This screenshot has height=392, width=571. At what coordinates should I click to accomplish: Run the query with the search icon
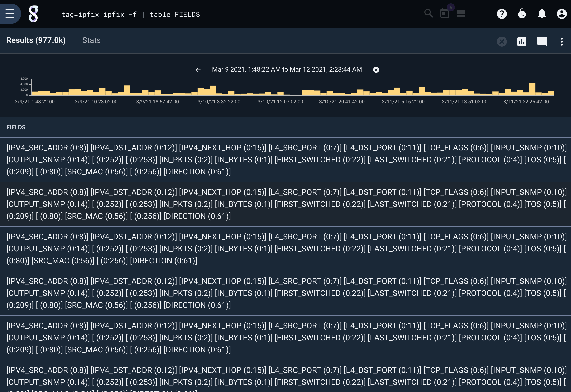(428, 13)
